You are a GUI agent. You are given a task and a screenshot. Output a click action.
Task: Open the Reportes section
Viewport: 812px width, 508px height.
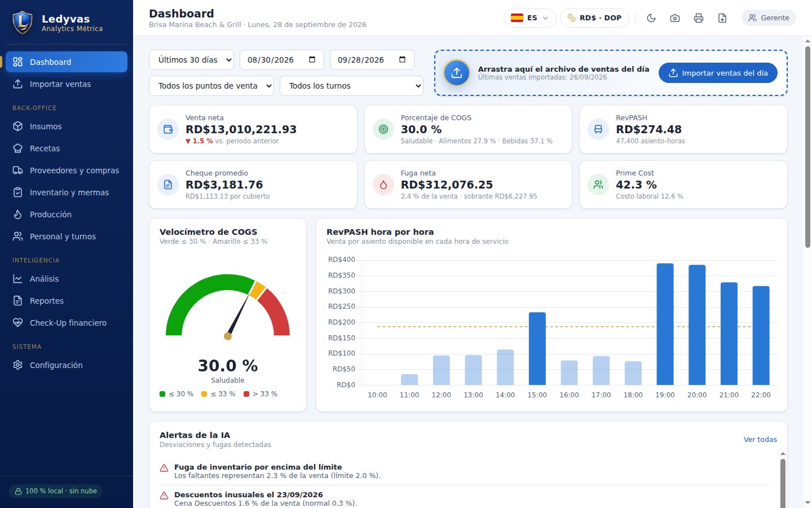67,301
